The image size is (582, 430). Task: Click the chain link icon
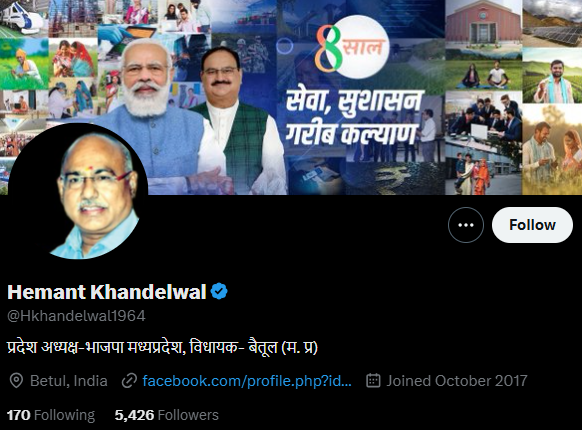pyautogui.click(x=129, y=381)
